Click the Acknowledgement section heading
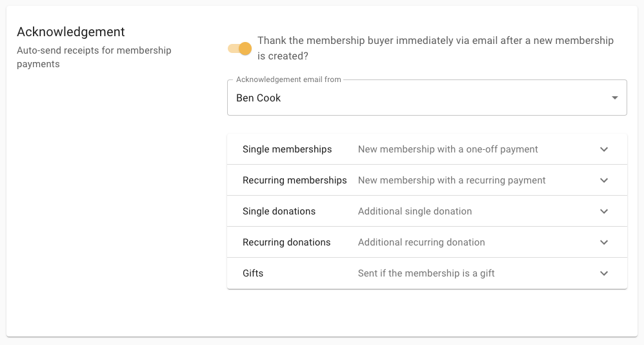This screenshot has height=345, width=644. [x=71, y=32]
